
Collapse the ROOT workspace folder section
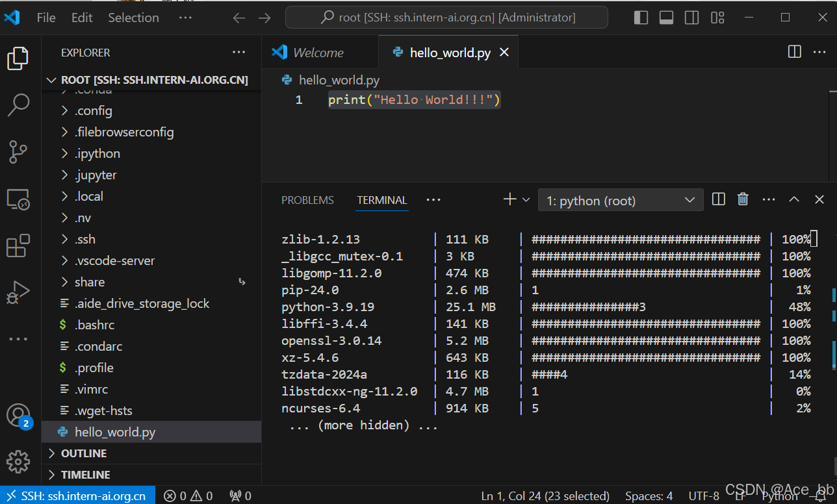(x=151, y=80)
